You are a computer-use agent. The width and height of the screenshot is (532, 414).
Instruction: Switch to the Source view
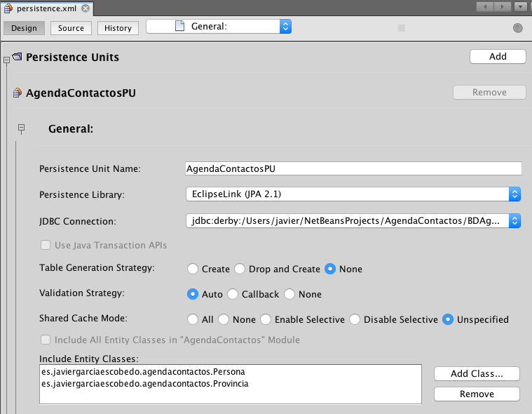(x=71, y=28)
